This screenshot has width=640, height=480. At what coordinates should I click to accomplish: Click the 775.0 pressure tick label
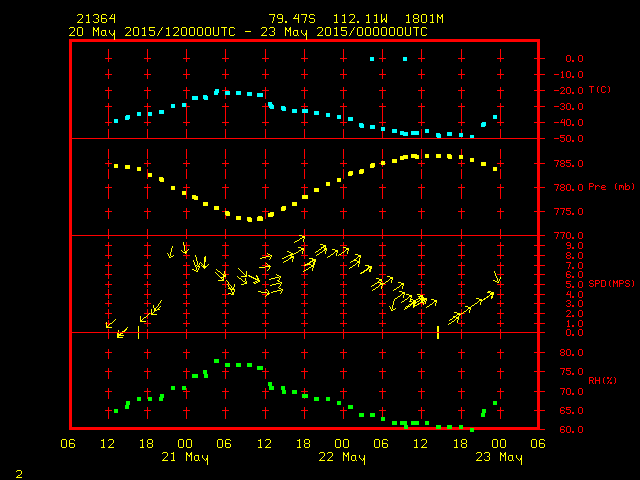pos(569,212)
